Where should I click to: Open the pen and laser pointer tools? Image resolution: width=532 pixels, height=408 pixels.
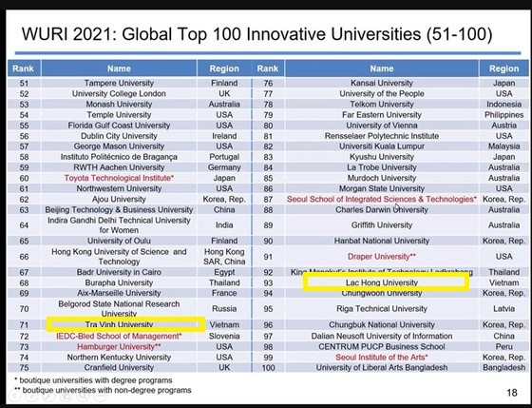(48, 397)
